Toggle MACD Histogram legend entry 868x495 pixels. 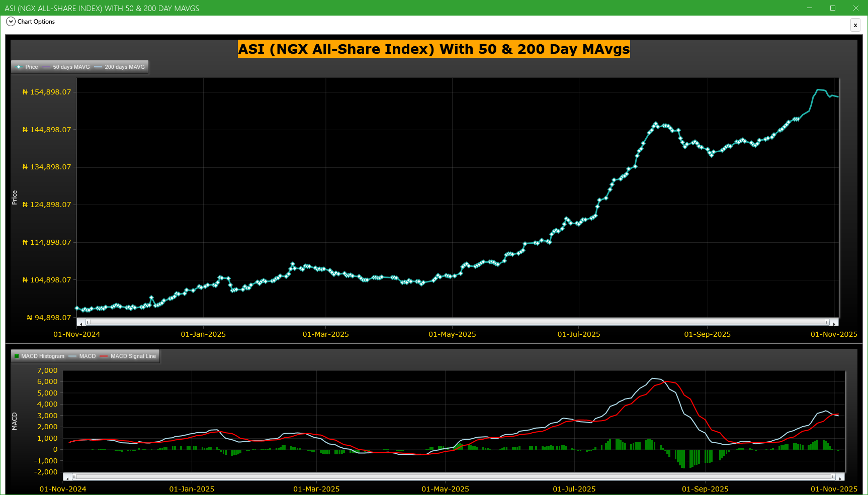(39, 356)
